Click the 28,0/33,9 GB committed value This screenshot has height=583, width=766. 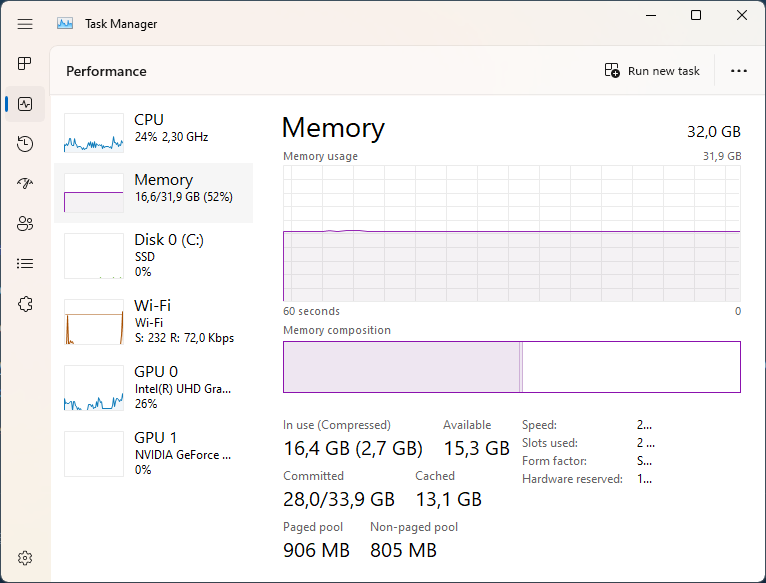(x=339, y=499)
